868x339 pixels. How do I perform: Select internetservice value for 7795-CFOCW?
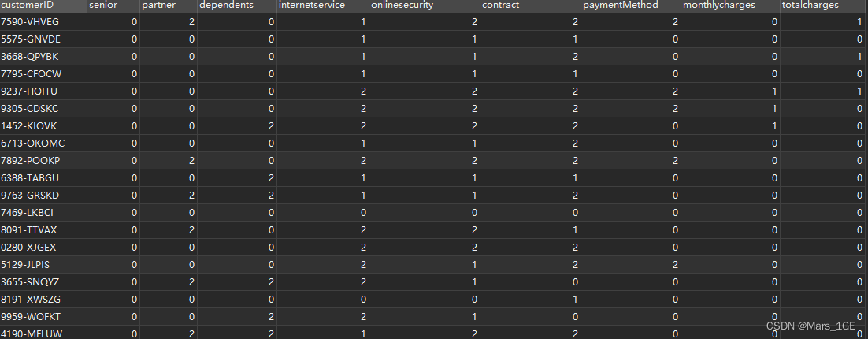click(323, 73)
